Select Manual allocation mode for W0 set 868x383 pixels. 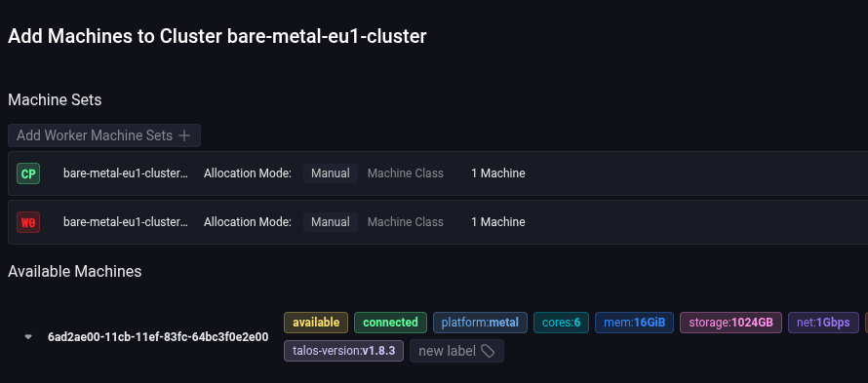331,222
